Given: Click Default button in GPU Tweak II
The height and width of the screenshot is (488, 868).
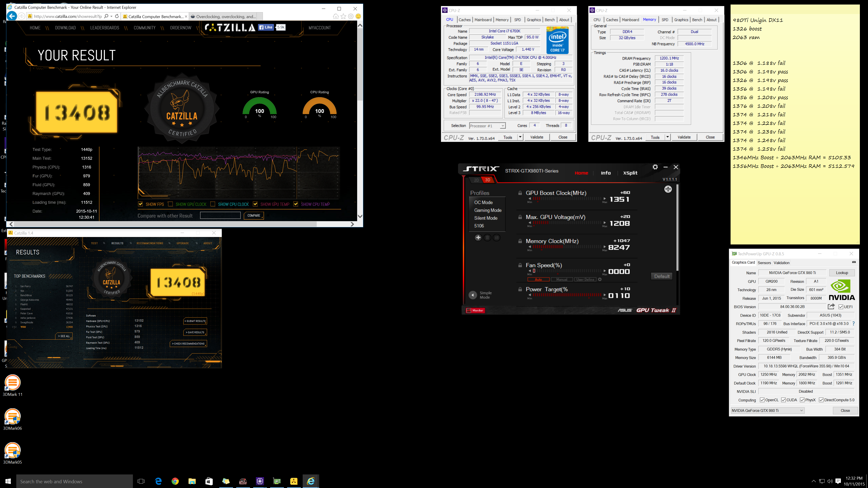Looking at the screenshot, I should point(662,276).
